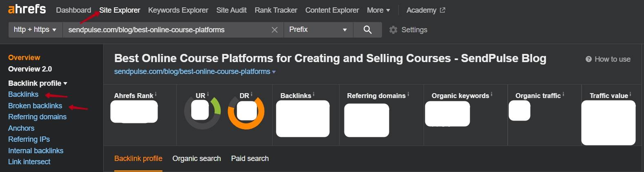This screenshot has width=644, height=172.
Task: Open Keywords Explorer
Action: pos(178,10)
